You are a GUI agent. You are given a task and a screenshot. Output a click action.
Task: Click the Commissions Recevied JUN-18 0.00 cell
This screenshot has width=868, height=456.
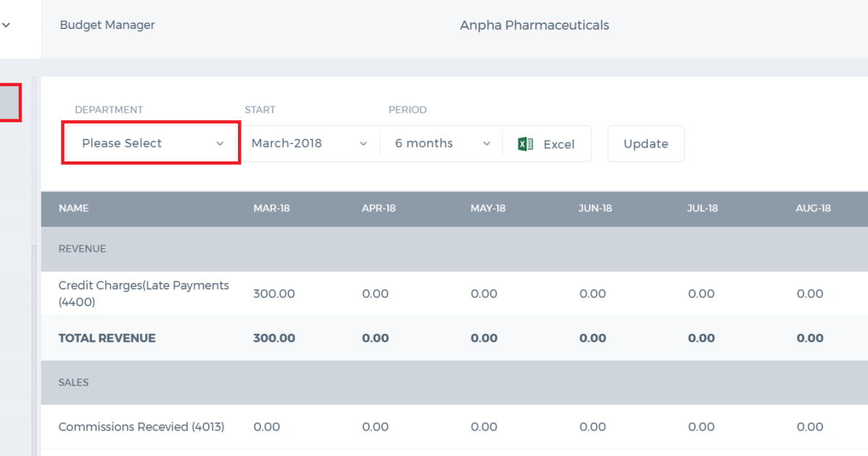[x=592, y=427]
